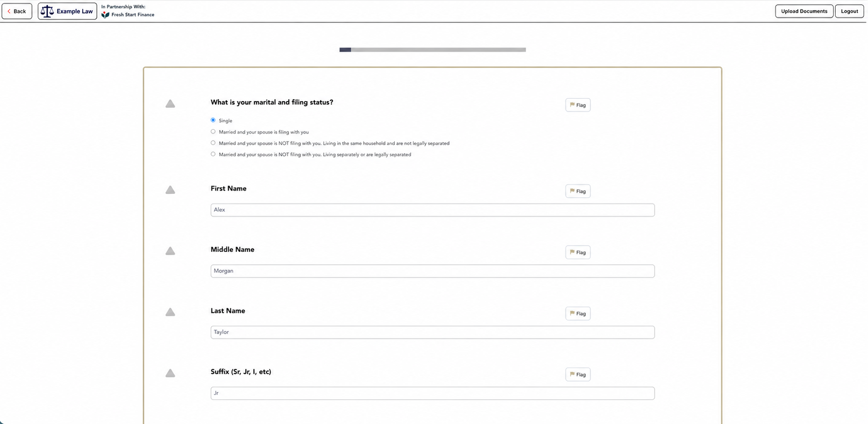The width and height of the screenshot is (868, 424).
Task: Open Upload Documents
Action: [x=804, y=11]
